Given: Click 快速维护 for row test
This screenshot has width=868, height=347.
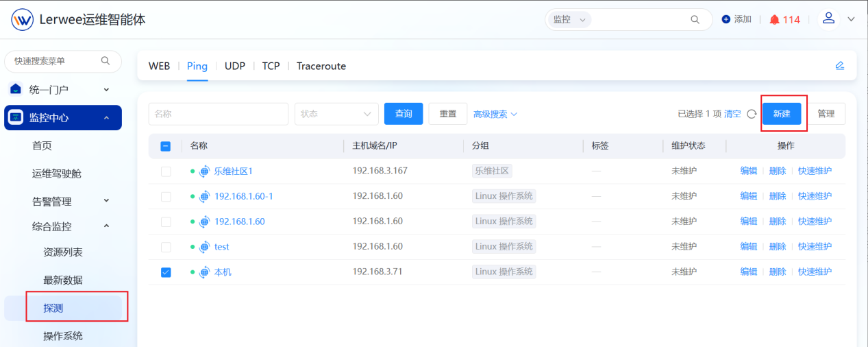Looking at the screenshot, I should click(815, 247).
